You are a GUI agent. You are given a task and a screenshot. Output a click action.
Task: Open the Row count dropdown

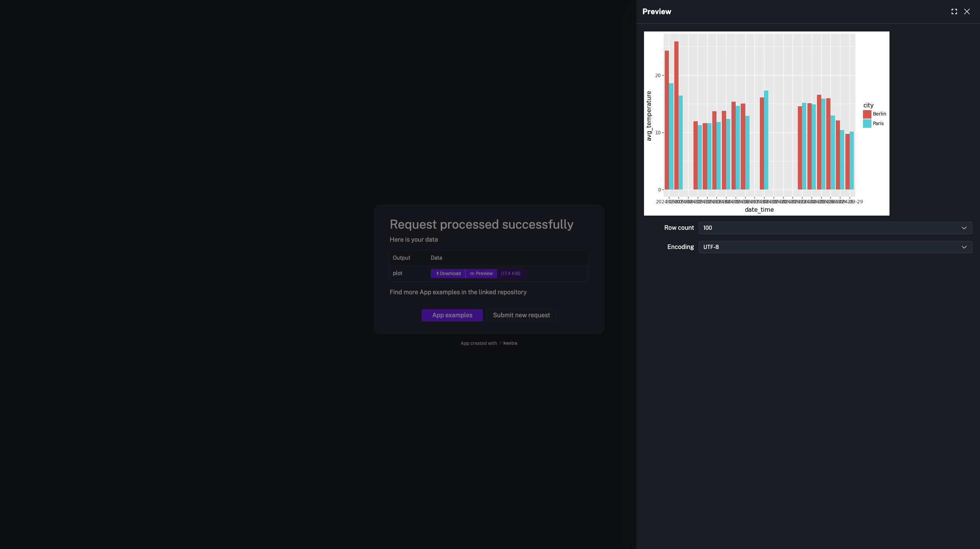click(x=835, y=228)
